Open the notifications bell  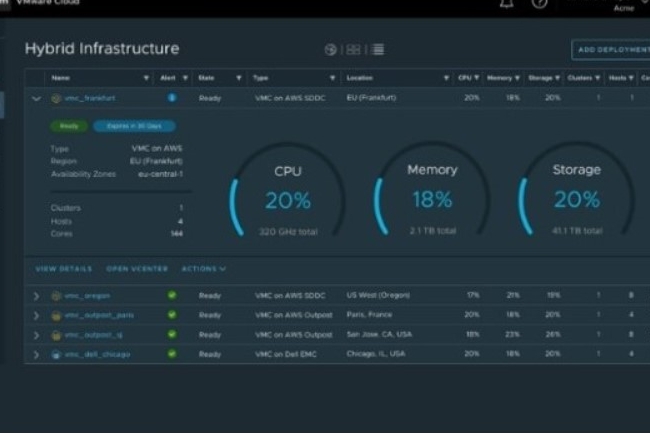tap(506, 4)
